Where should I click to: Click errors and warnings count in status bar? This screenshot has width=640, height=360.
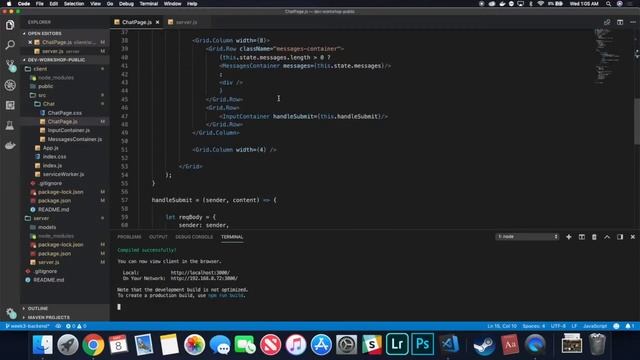76,326
